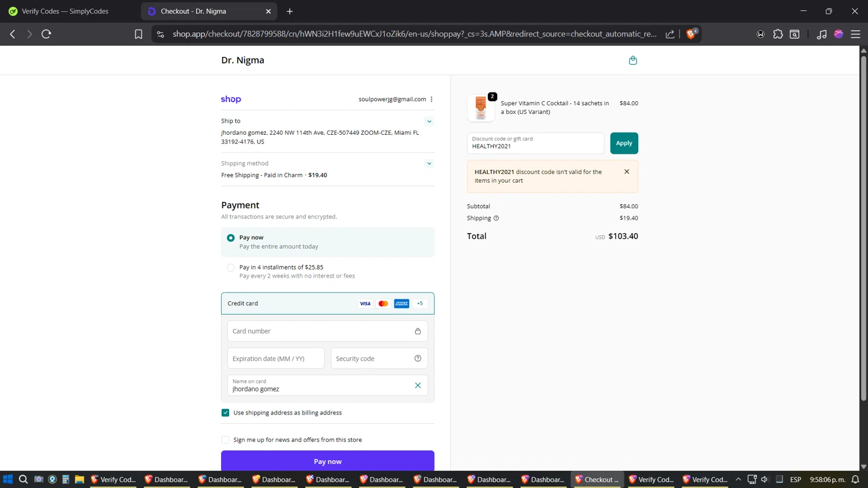Click the page vertical scrollbar
Image resolution: width=868 pixels, height=488 pixels.
tap(863, 228)
